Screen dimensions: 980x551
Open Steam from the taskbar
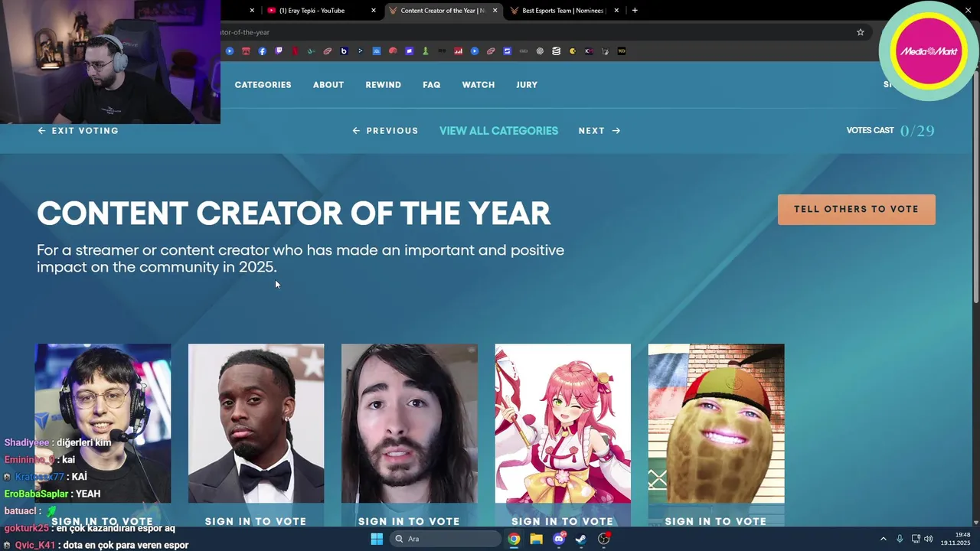pos(581,539)
